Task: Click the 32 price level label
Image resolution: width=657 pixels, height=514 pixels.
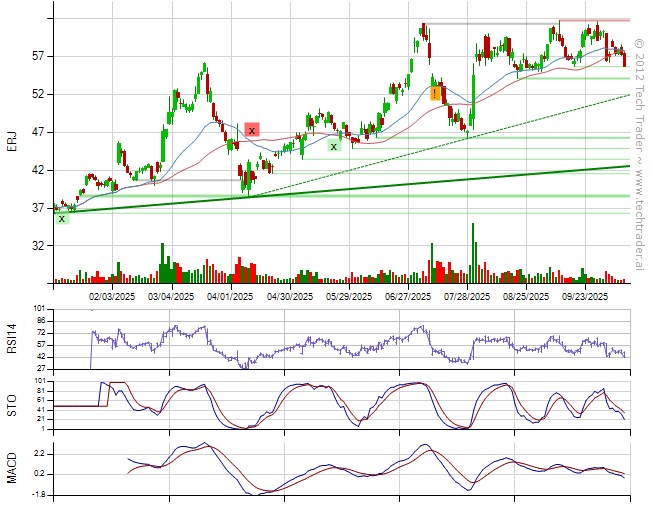Action: pos(38,245)
